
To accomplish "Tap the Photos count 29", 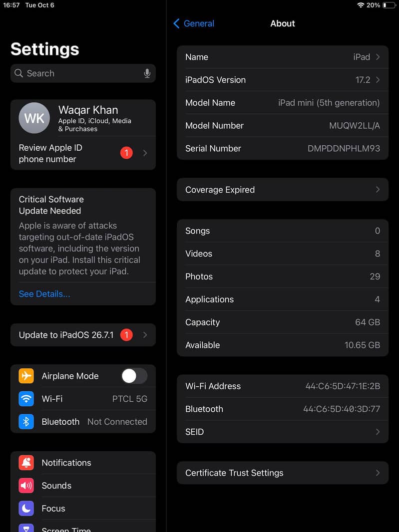I will pyautogui.click(x=375, y=276).
